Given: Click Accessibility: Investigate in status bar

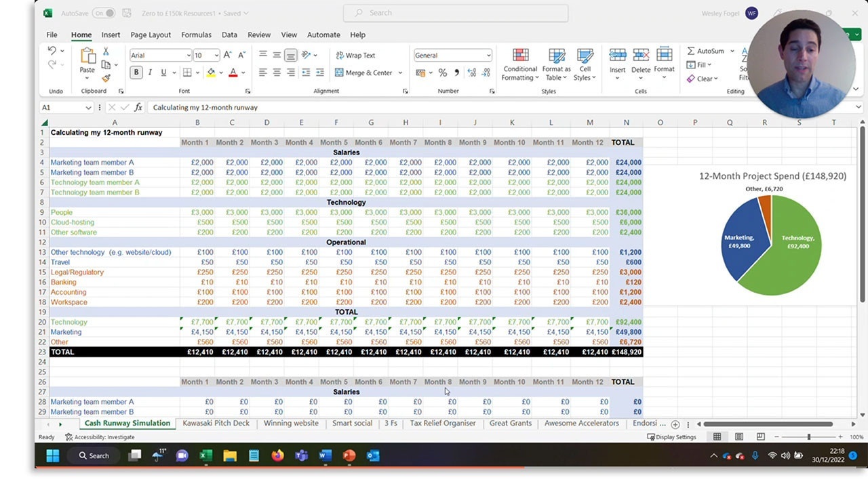Looking at the screenshot, I should click(100, 437).
